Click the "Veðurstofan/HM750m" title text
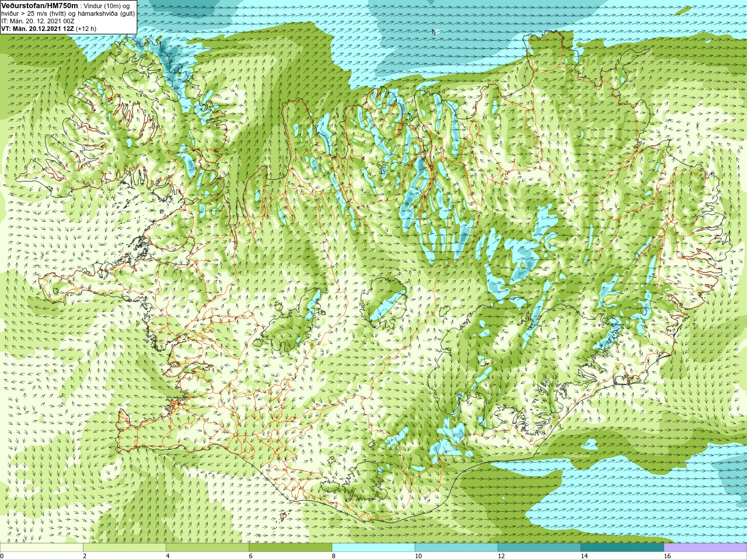The image size is (747, 560). [x=40, y=5]
